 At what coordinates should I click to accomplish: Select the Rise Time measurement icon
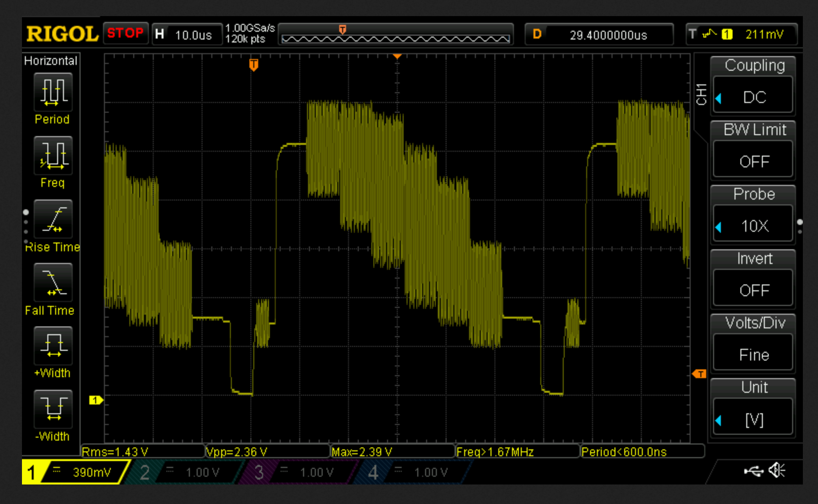click(53, 219)
